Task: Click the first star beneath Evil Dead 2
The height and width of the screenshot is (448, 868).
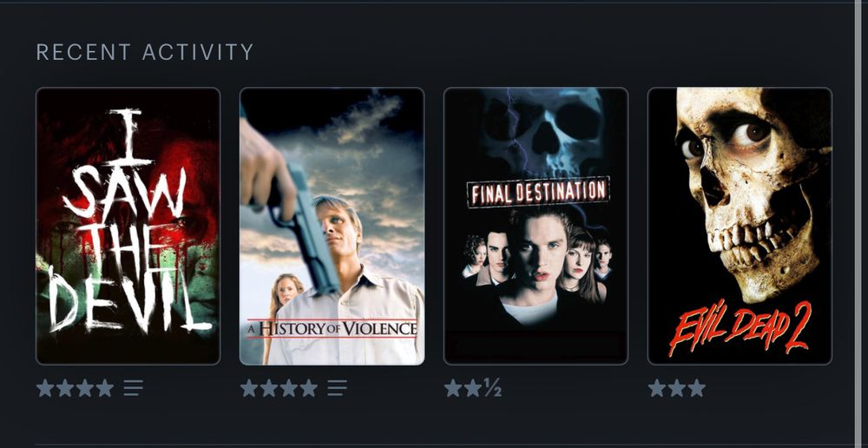Action: pos(657,387)
